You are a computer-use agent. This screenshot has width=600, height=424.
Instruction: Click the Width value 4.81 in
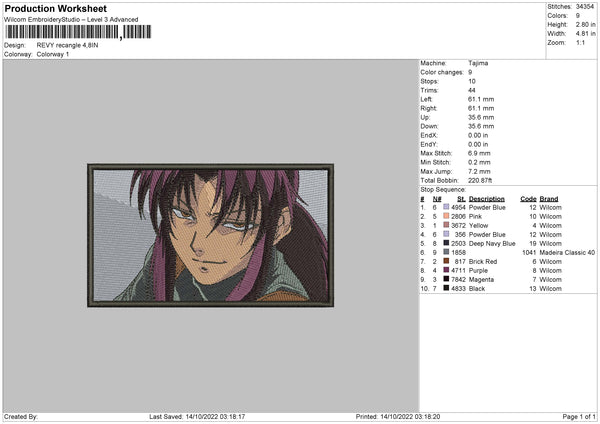(585, 34)
